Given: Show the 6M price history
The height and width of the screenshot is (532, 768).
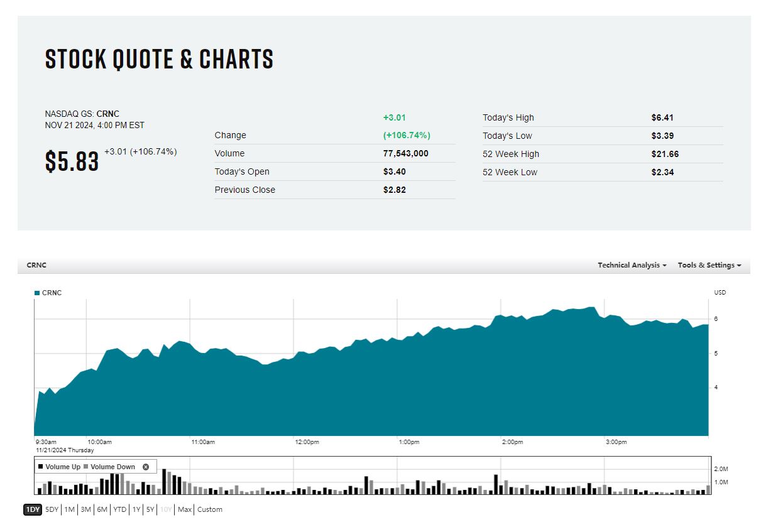Looking at the screenshot, I should (102, 509).
